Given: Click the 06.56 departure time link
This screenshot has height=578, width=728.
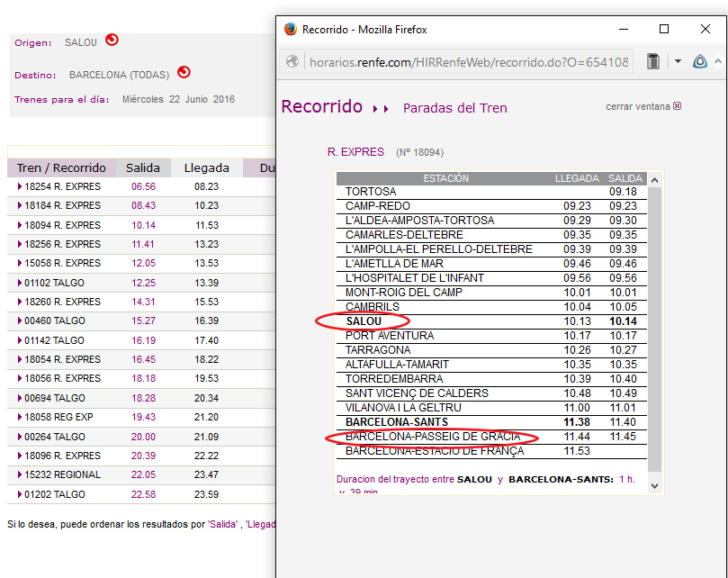Looking at the screenshot, I should 143,186.
